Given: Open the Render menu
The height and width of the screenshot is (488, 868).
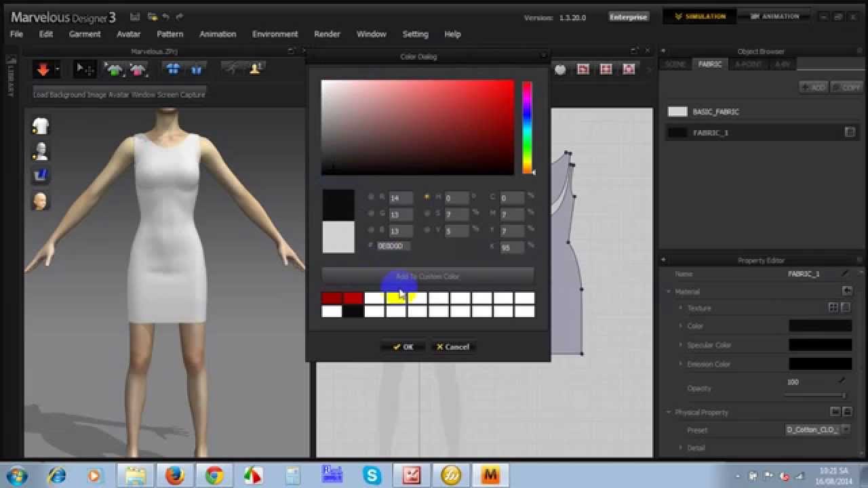Looking at the screenshot, I should point(328,34).
